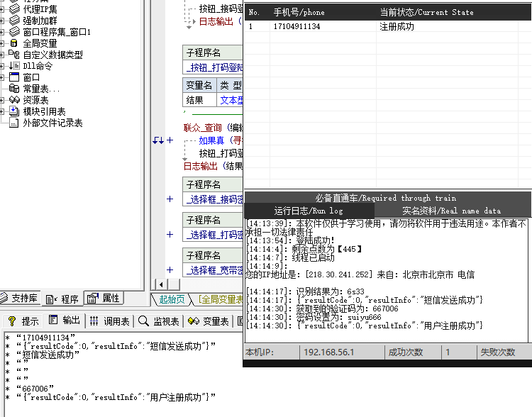Image resolution: width=532 pixels, height=417 pixels.
Task: Click the output line "667006"
Action: 35,388
